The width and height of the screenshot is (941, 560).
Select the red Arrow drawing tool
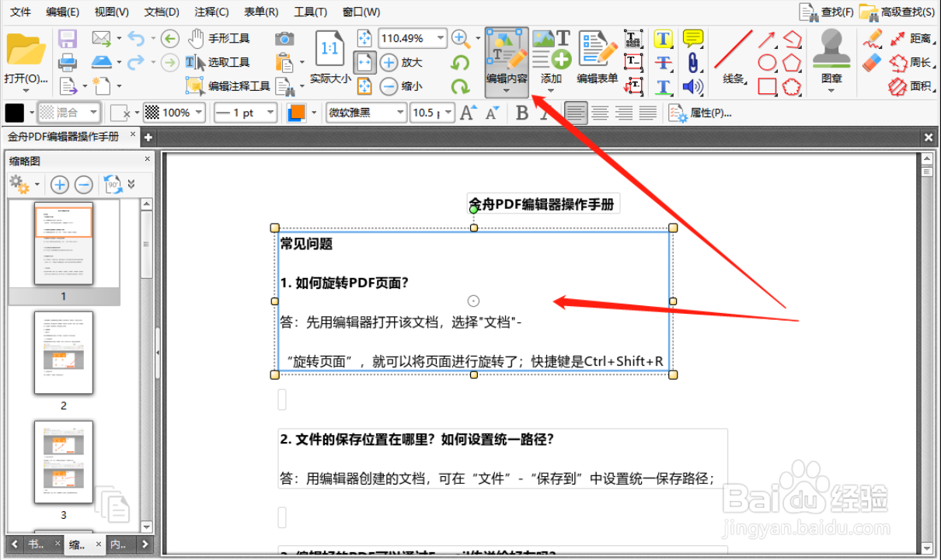tap(767, 38)
